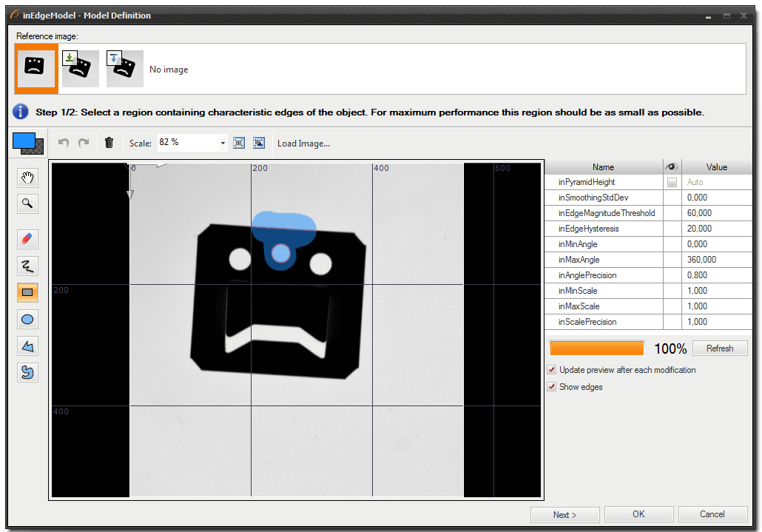Select the Zoom magnifier tool

pos(27,203)
